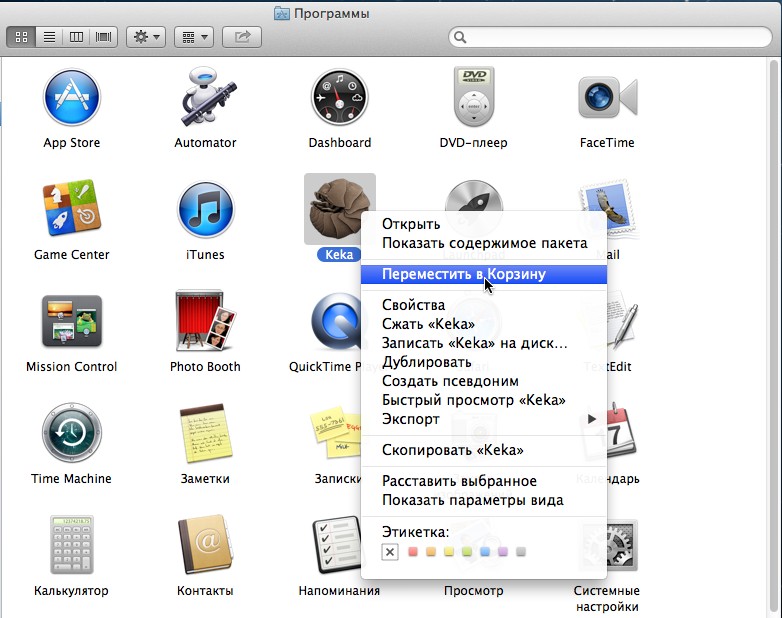Screen dimensions: 782x618
Task: Choose Записать «Keka» на диск…
Action: click(x=484, y=343)
